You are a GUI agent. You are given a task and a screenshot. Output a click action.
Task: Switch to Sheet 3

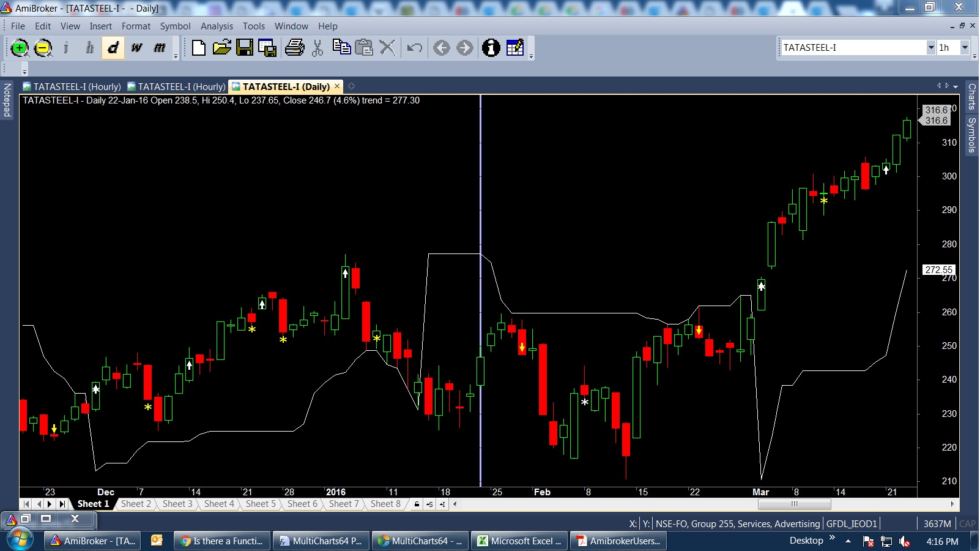click(177, 504)
